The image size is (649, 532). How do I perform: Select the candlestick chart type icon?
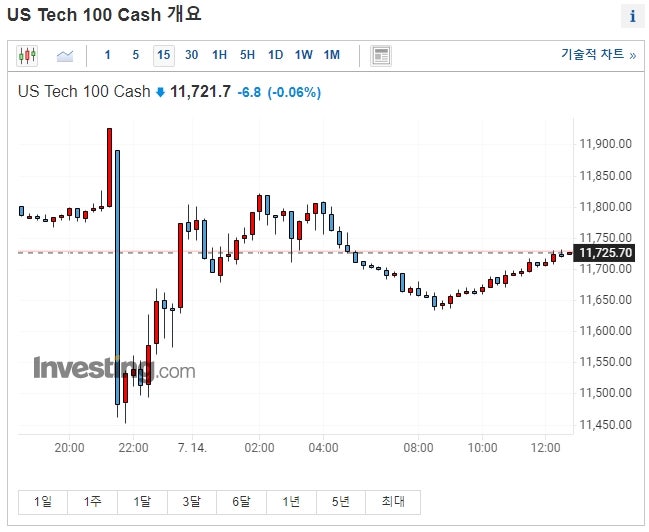pos(27,55)
